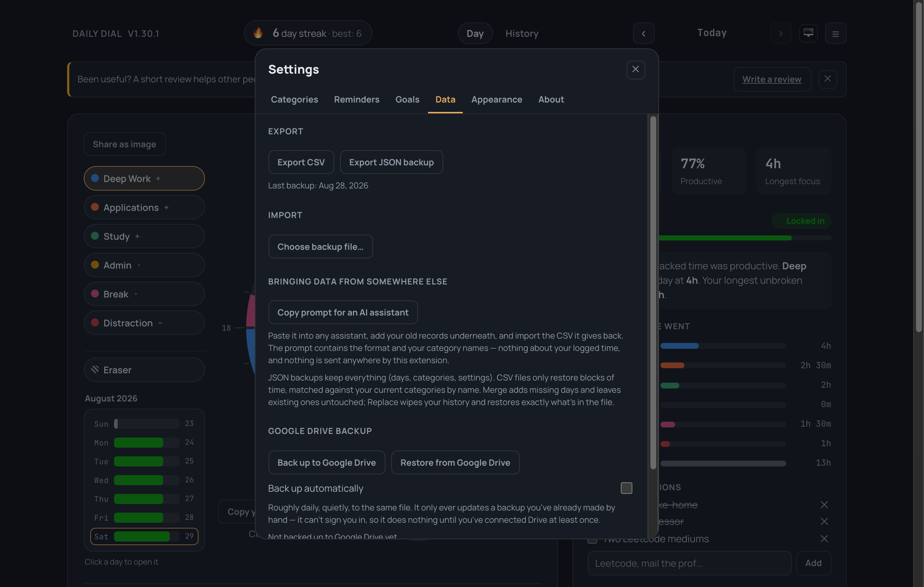
Task: Click the Add intention button
Action: click(x=814, y=563)
